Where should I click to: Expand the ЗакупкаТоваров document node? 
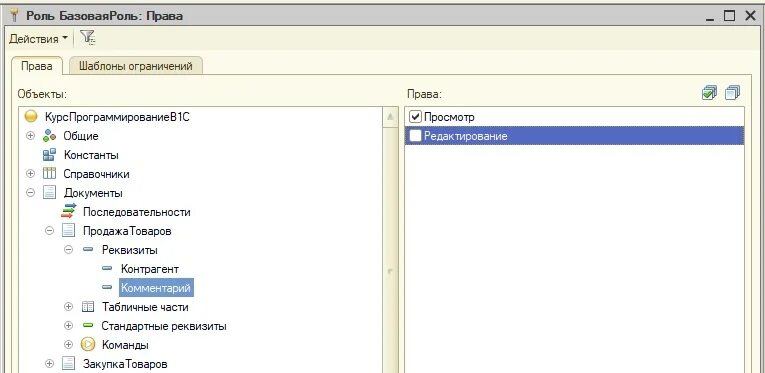click(x=49, y=363)
